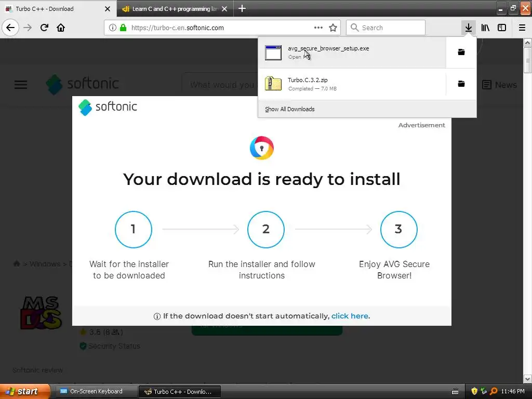
Task: Open the Library bookshelf icon
Action: 485,28
